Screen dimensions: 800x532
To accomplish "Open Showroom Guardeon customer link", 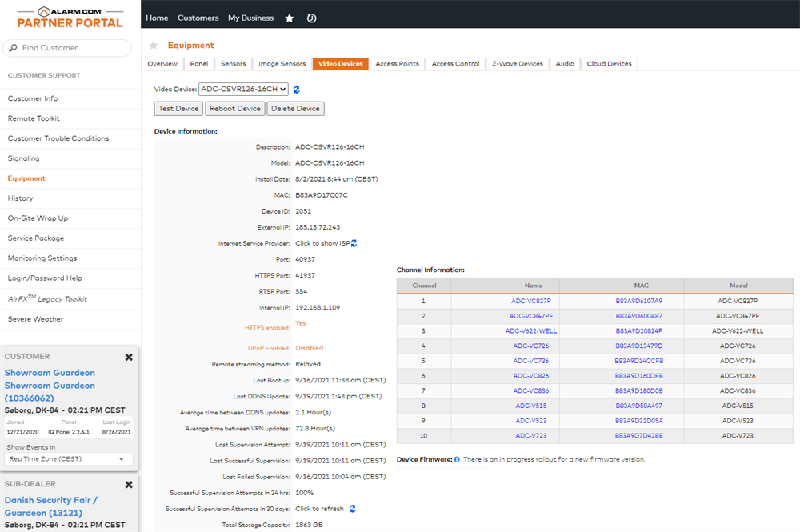I will pos(50,386).
